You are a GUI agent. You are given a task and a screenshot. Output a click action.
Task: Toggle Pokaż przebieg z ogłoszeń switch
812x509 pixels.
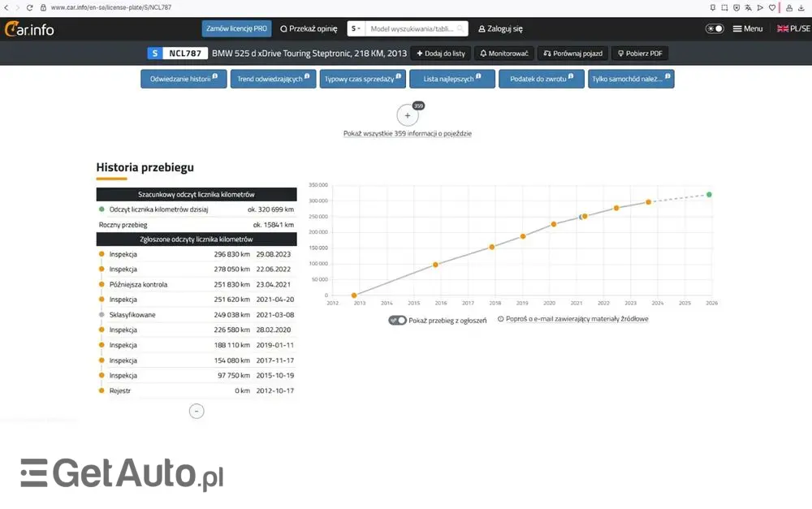click(397, 320)
